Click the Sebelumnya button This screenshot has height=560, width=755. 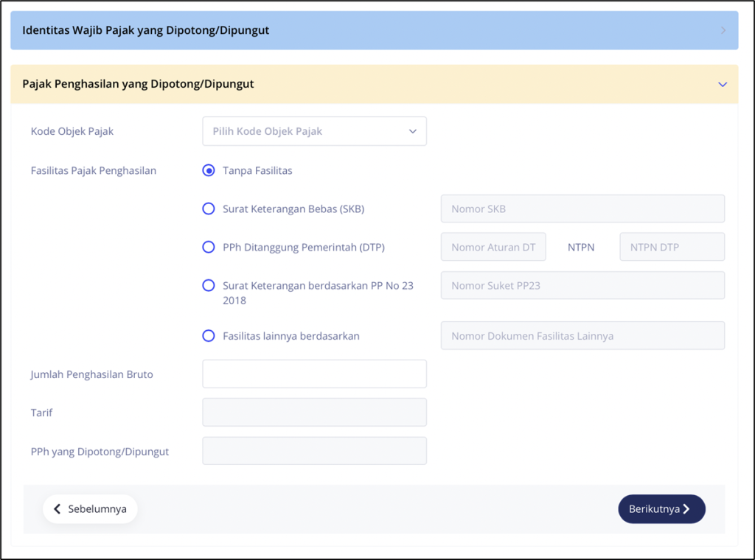(90, 508)
